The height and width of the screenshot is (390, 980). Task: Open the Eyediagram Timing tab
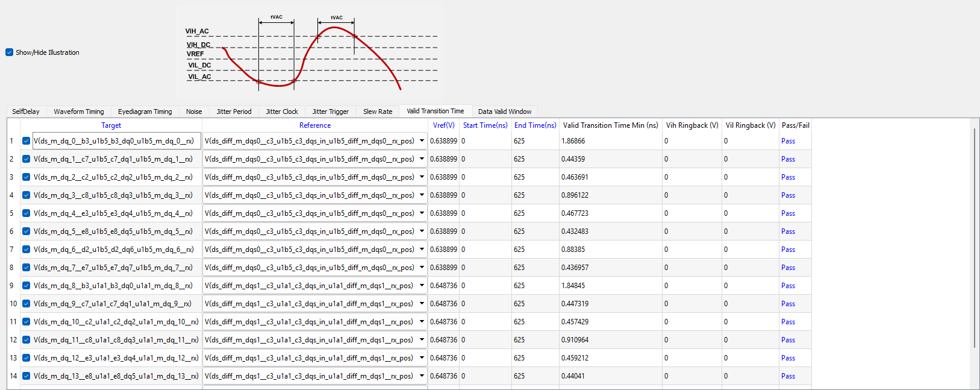(x=145, y=112)
